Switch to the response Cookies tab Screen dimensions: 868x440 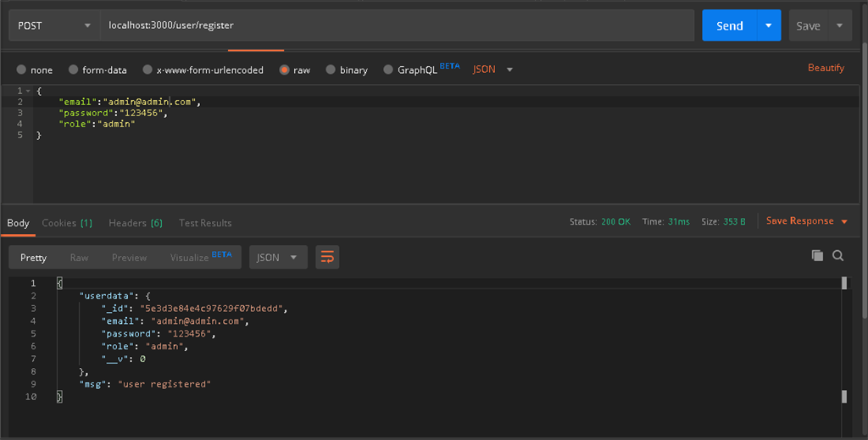click(67, 223)
